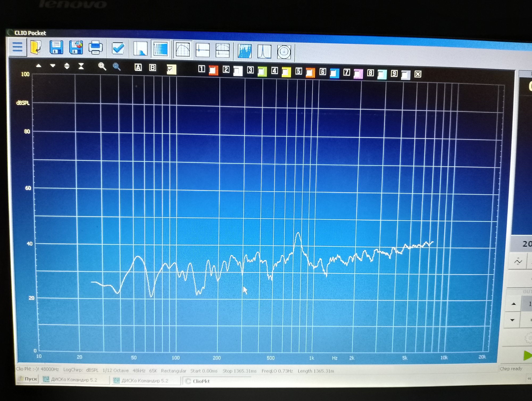
Task: Open the Пуск start menu
Action: [x=28, y=379]
